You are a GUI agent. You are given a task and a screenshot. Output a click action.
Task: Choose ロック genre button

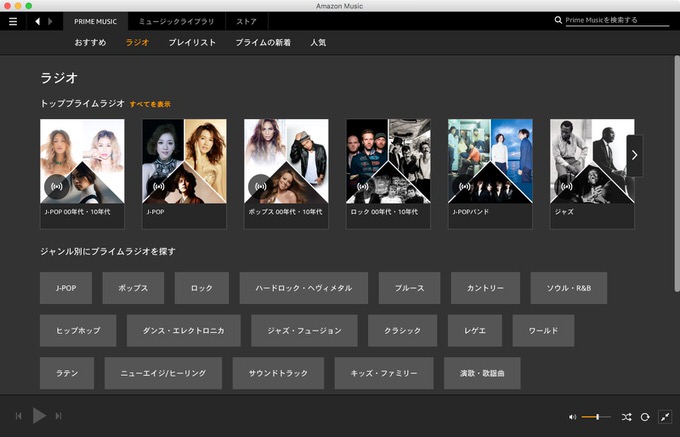click(202, 288)
